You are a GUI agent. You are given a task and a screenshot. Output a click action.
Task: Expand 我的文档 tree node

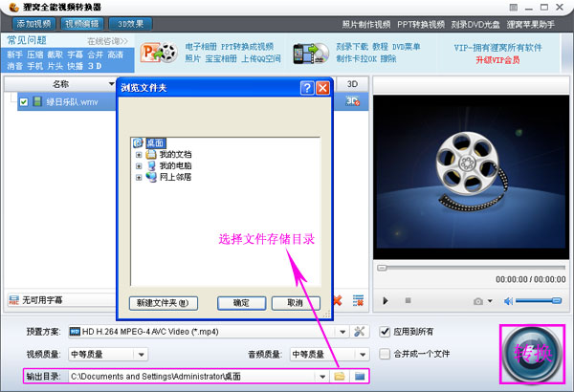tap(139, 155)
